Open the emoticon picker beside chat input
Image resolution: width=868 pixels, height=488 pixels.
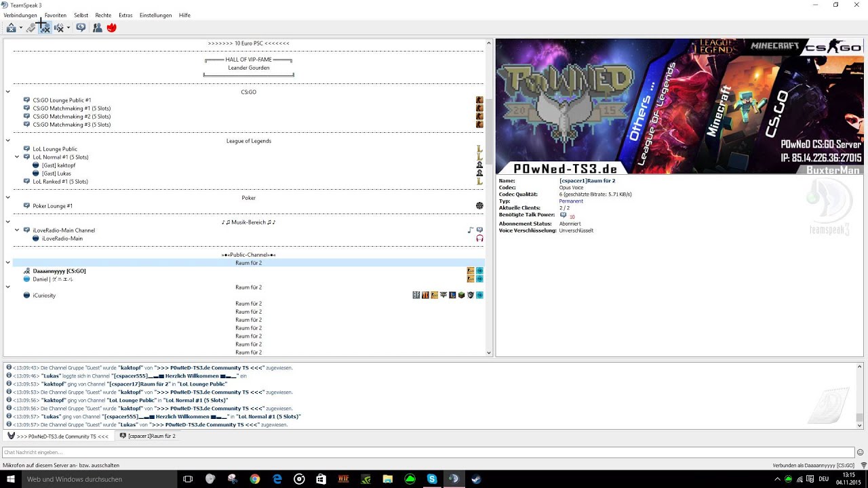861,452
